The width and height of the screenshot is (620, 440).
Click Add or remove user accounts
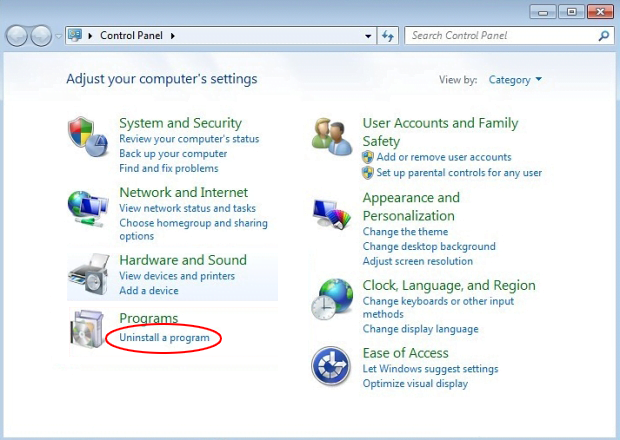point(444,157)
